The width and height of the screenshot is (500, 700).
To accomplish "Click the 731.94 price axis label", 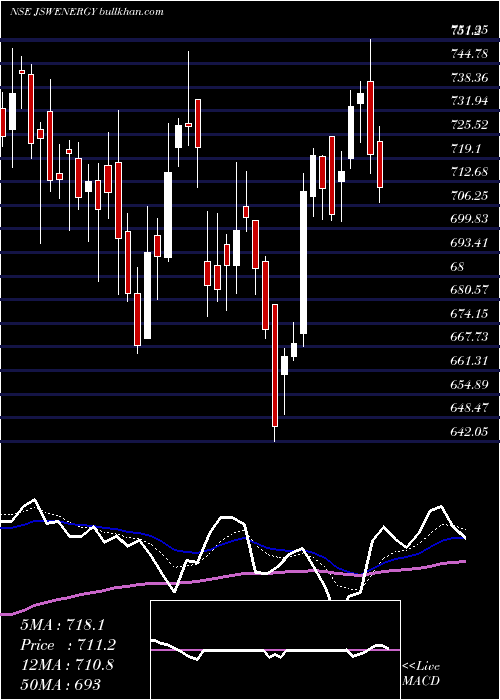I will tap(469, 101).
